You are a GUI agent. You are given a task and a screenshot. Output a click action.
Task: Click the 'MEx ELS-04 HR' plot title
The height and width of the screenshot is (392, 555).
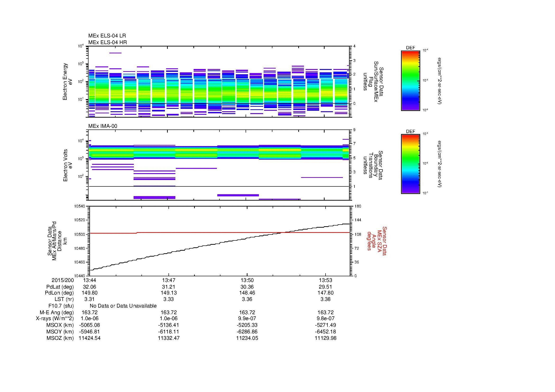[x=107, y=42]
